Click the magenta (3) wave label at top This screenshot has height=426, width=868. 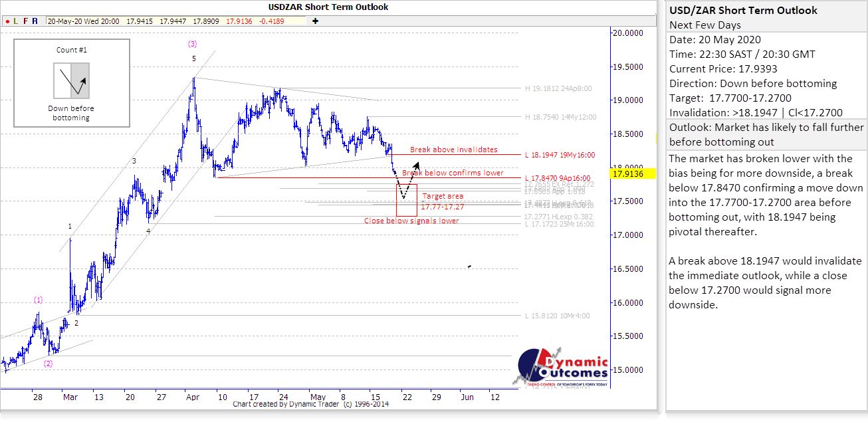192,44
